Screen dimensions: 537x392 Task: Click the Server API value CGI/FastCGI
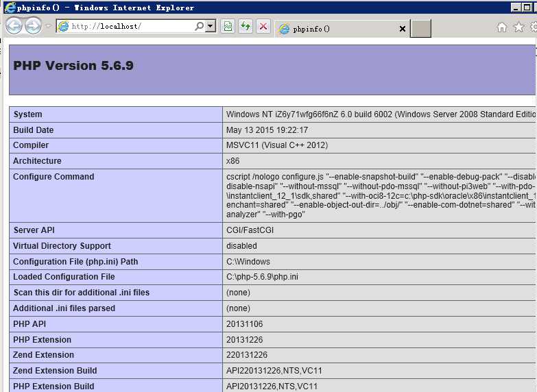pos(250,230)
